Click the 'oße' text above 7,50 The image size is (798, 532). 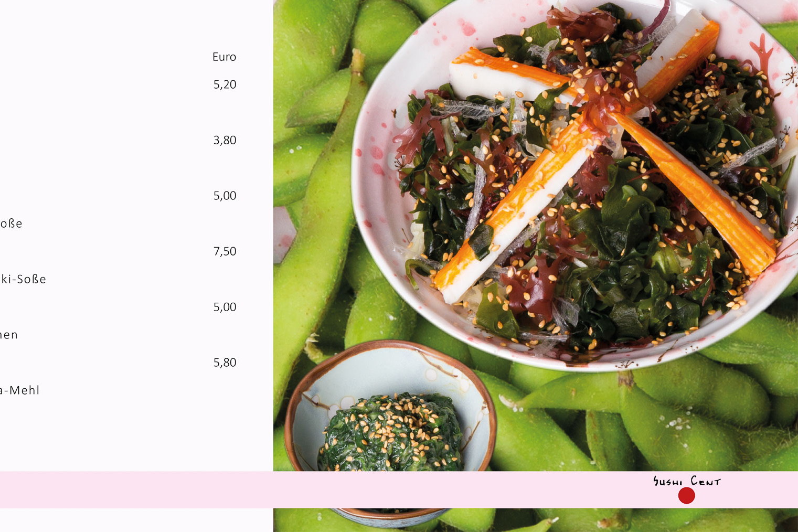coord(11,224)
